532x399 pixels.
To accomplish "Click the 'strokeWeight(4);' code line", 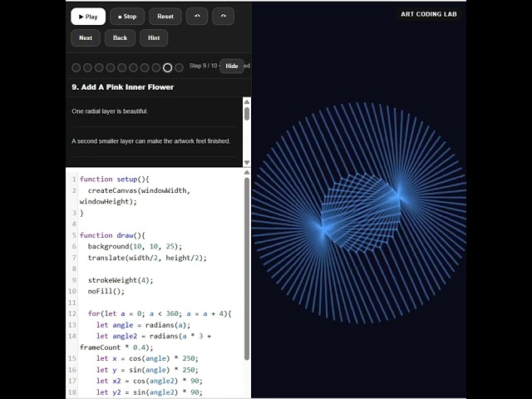I will point(121,280).
